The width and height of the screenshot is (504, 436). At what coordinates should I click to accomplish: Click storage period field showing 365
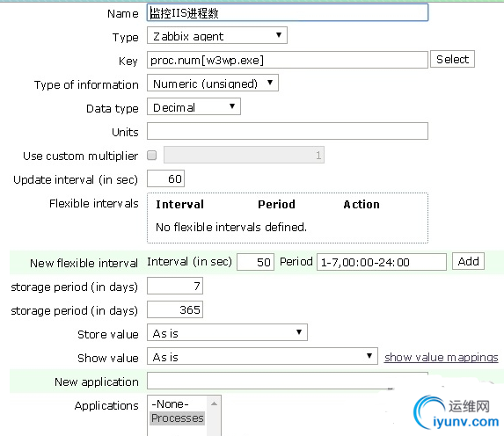click(x=175, y=309)
